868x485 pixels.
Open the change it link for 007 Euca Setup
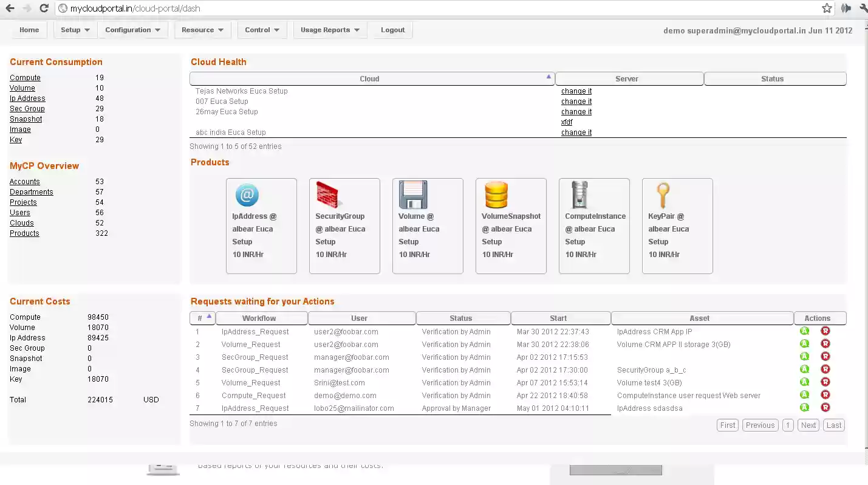pos(575,101)
